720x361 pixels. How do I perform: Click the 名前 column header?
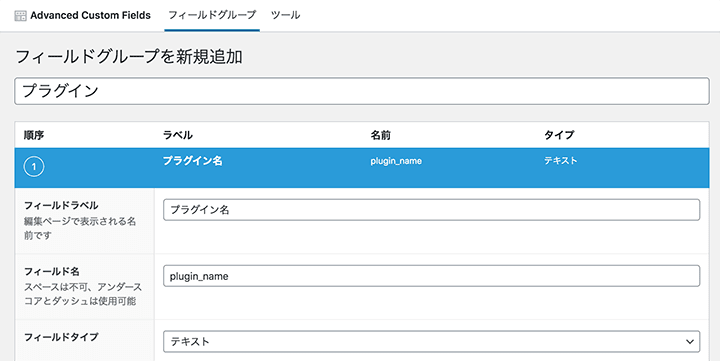coord(380,135)
